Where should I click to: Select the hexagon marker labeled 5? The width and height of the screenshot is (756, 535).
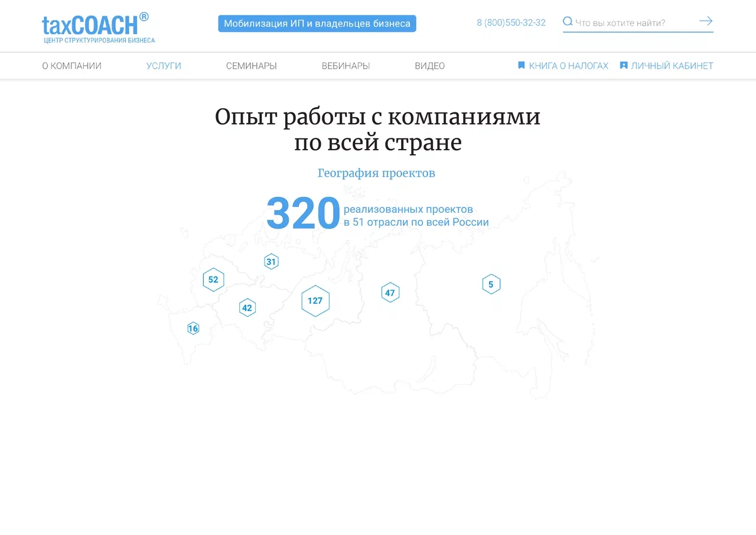pos(491,284)
